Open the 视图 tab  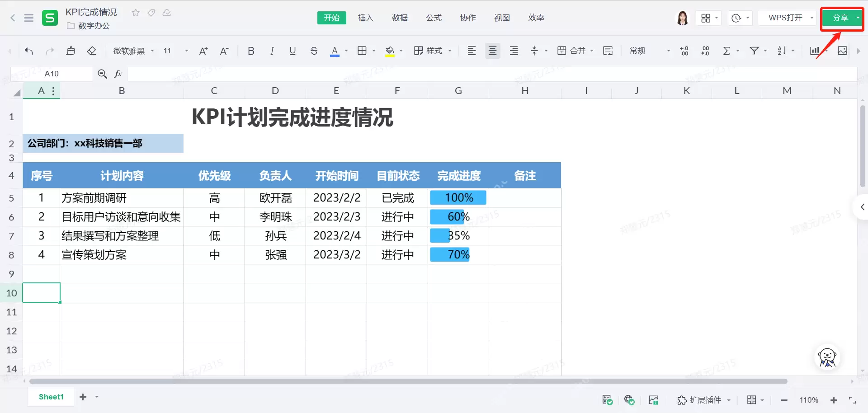[502, 18]
